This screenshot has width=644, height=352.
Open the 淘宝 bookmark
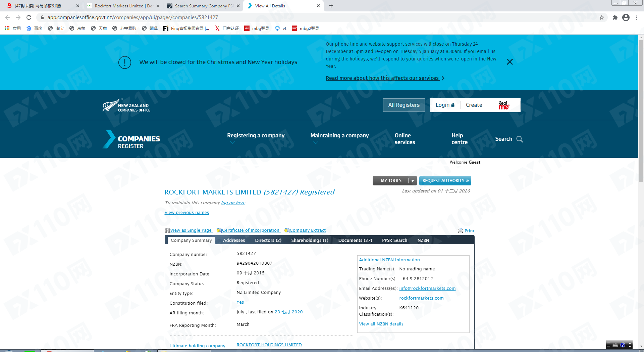[56, 29]
